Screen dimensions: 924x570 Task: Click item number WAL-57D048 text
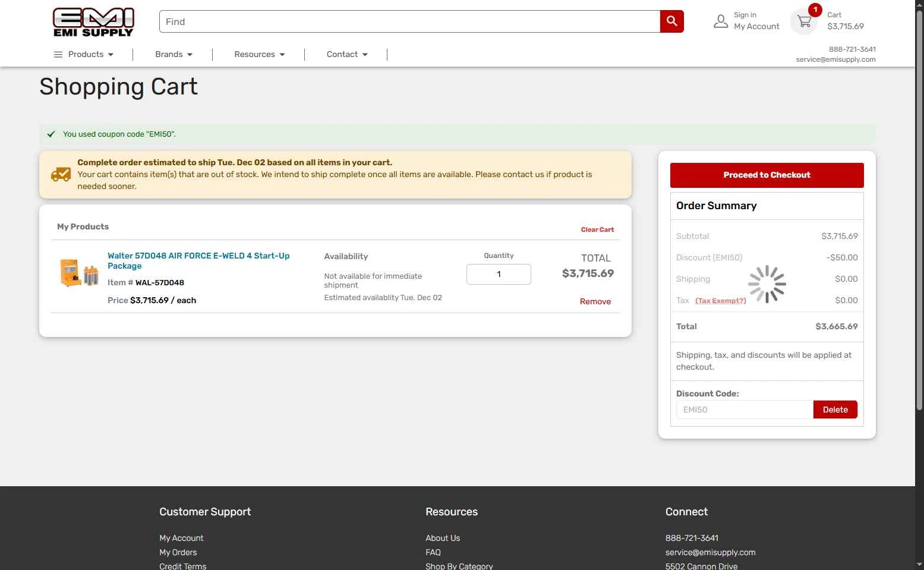159,282
